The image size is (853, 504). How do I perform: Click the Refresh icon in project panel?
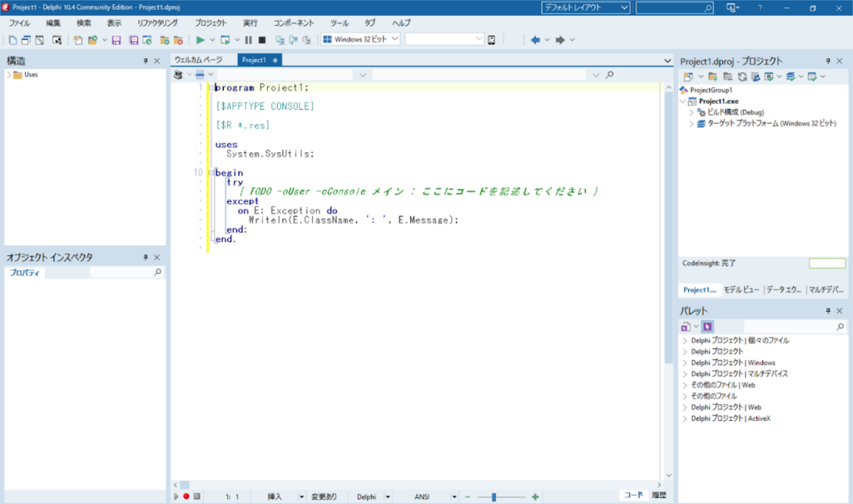point(742,77)
